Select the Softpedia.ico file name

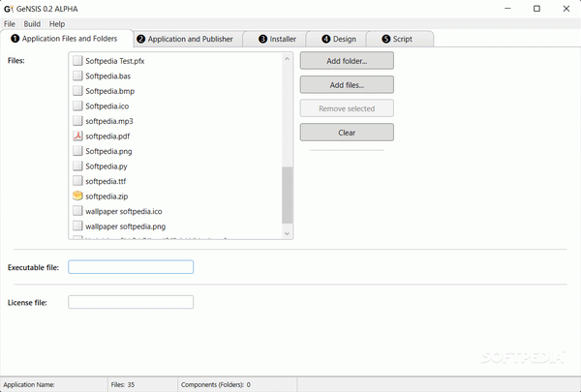click(107, 106)
